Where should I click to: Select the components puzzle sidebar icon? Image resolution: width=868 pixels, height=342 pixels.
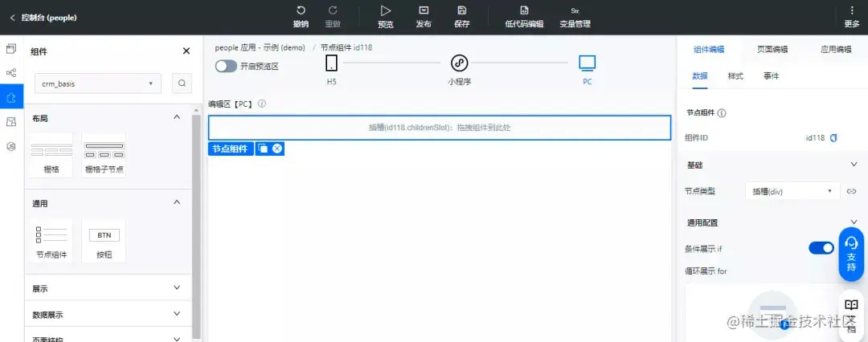pos(11,97)
